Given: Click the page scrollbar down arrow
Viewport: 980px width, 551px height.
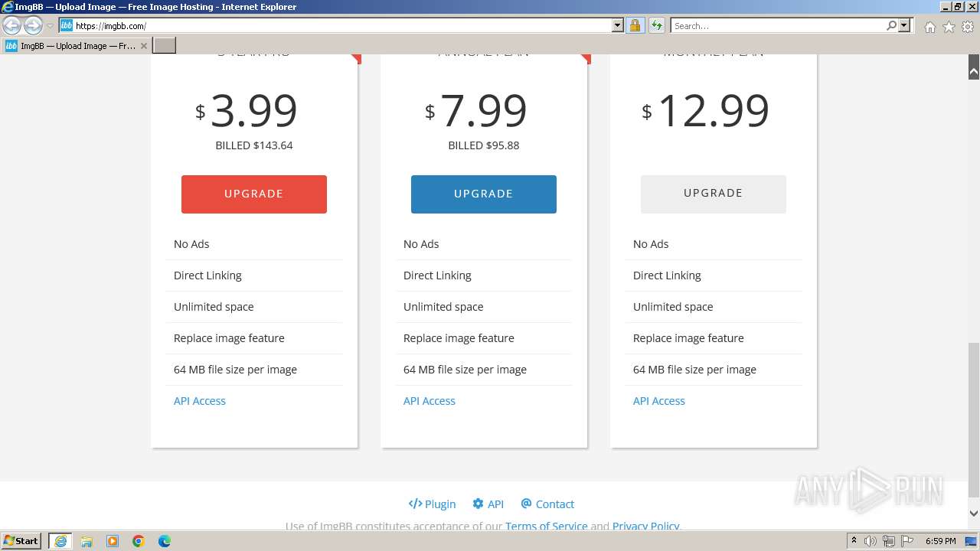Looking at the screenshot, I should pyautogui.click(x=974, y=514).
